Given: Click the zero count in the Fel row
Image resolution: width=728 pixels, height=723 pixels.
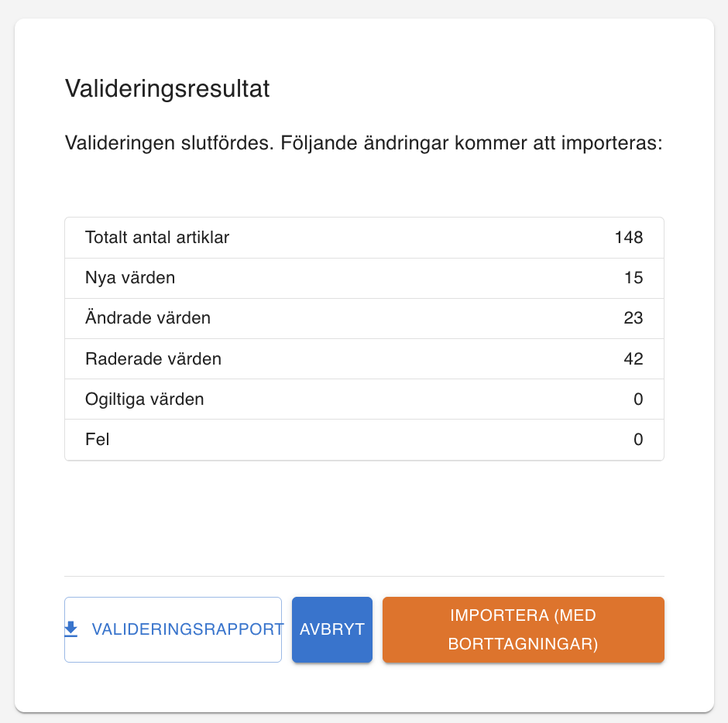Looking at the screenshot, I should point(638,440).
